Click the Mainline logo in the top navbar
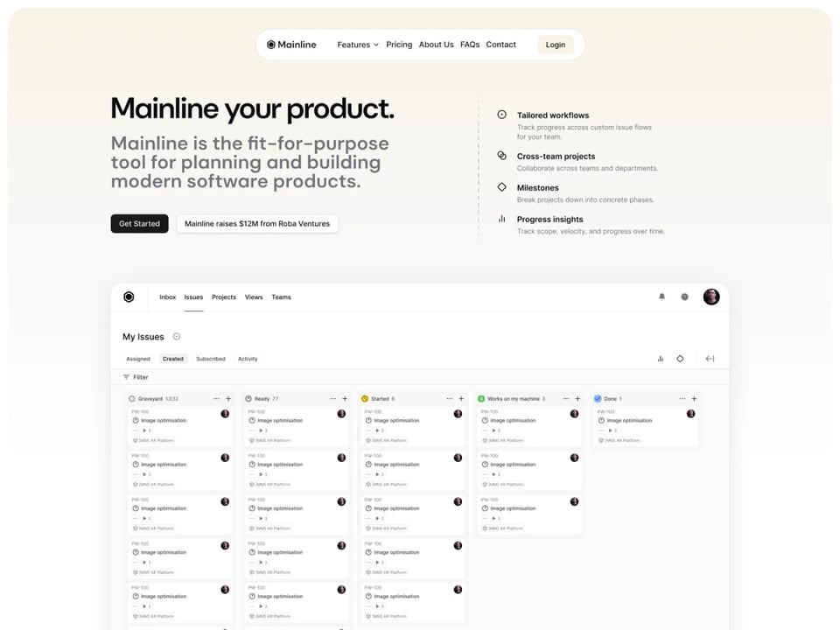The width and height of the screenshot is (840, 630). 291,45
